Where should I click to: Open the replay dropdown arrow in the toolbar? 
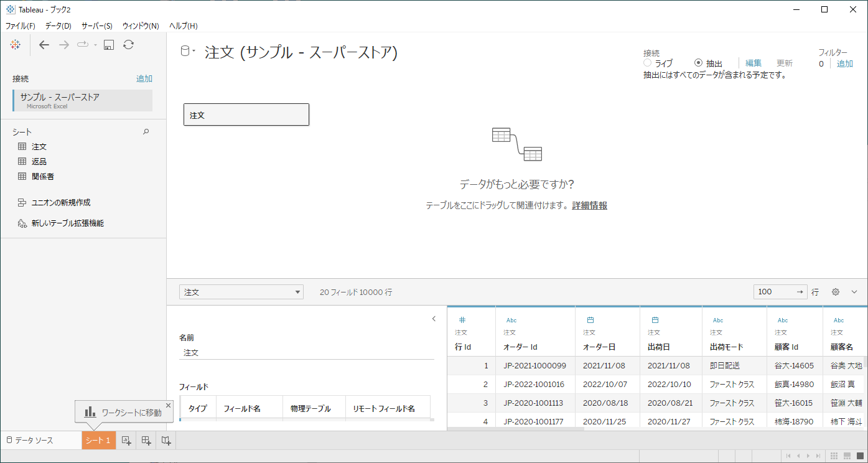tap(95, 45)
